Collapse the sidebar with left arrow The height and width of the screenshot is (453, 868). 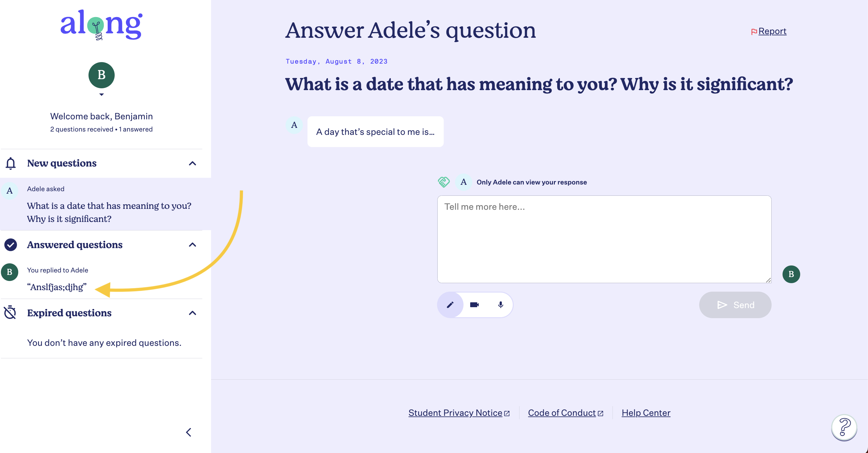(x=189, y=432)
